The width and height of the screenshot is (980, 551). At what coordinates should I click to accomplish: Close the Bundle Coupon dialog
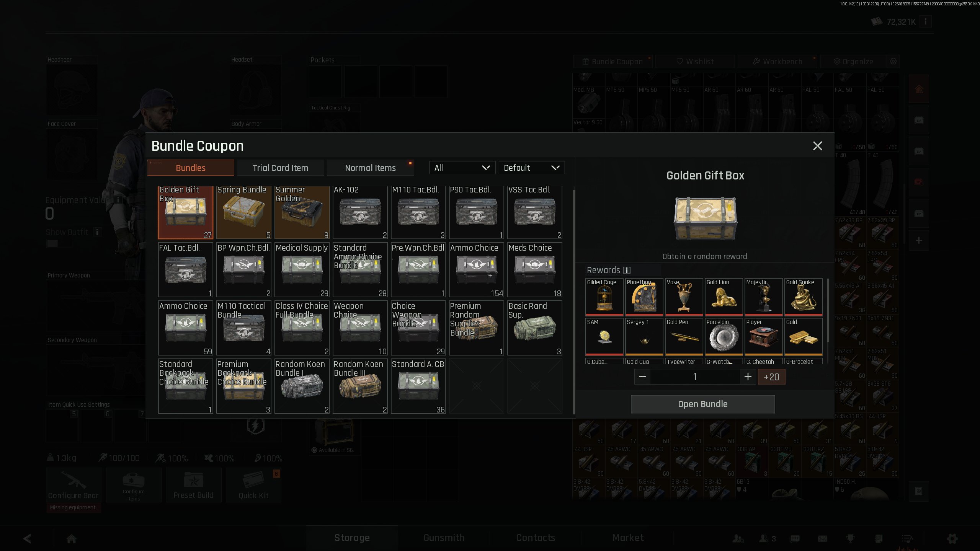[817, 146]
